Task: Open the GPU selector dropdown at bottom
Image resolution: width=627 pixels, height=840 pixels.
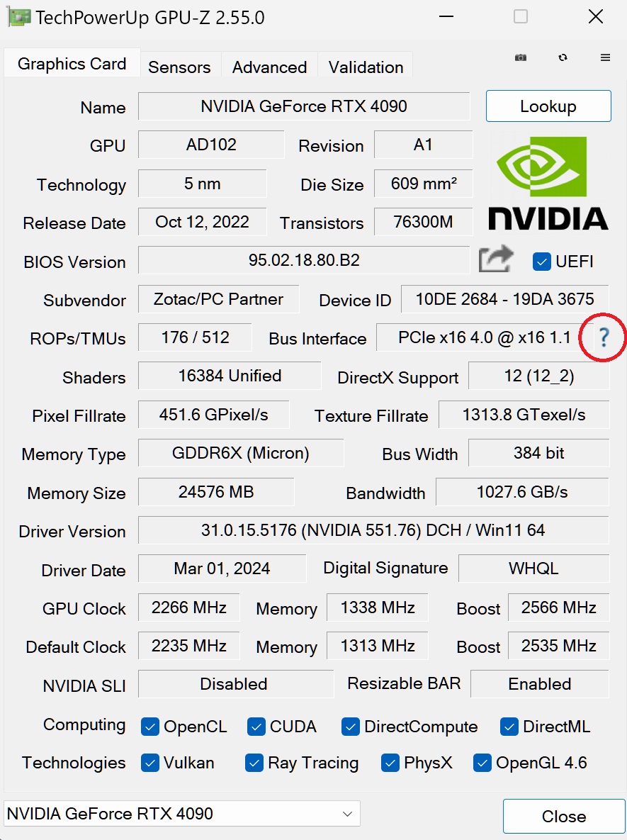Action: [346, 814]
